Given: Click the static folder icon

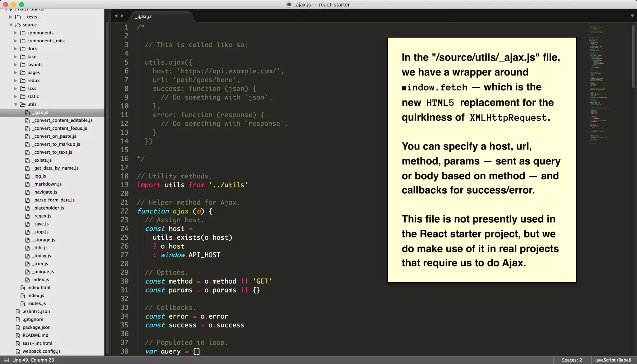Looking at the screenshot, I should [x=23, y=96].
